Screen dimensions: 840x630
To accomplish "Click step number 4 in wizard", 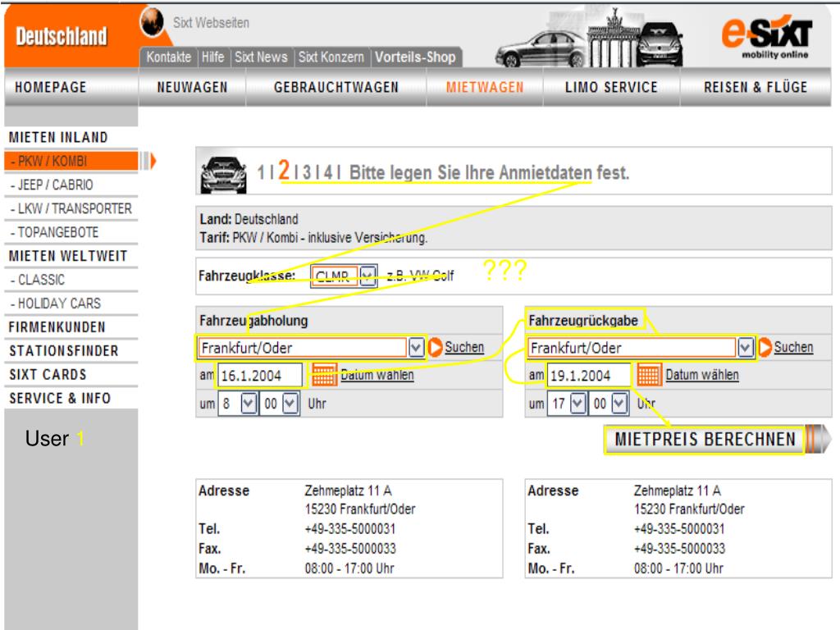I will click(328, 172).
